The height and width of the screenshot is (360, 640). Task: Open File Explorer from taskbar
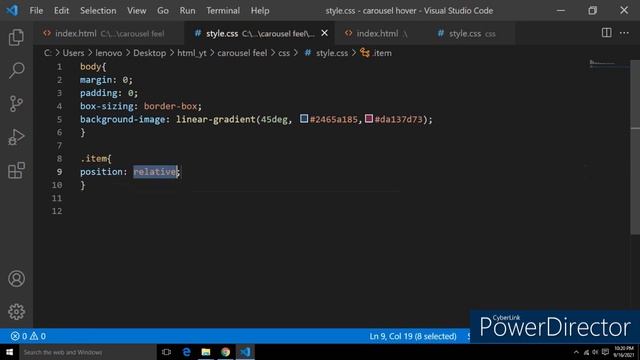(x=206, y=352)
